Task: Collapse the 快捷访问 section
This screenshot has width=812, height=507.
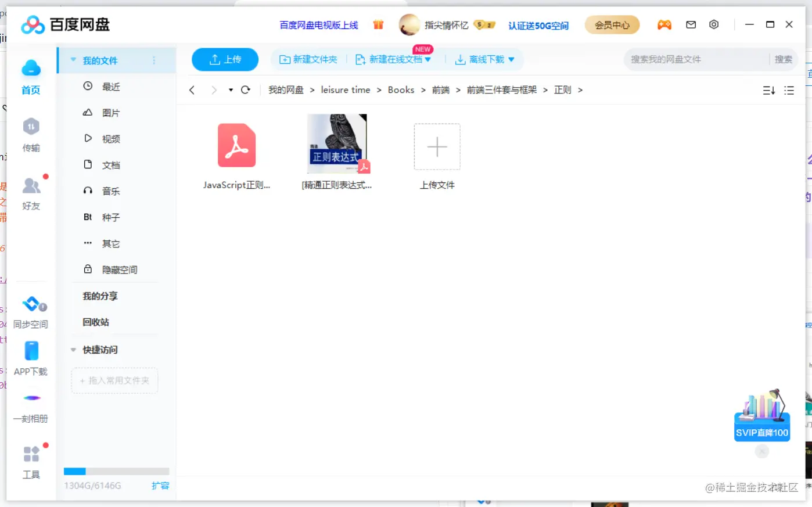Action: pos(73,350)
